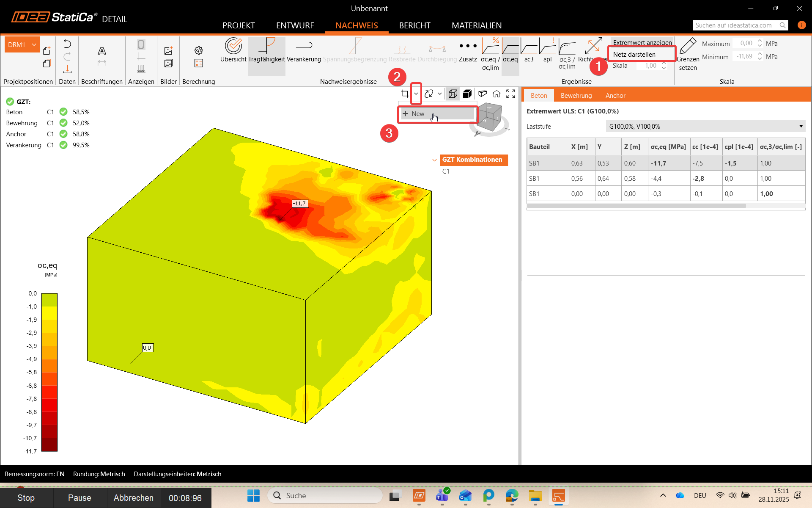Open the BERICHT ribbon tab
812x508 pixels.
tap(414, 25)
